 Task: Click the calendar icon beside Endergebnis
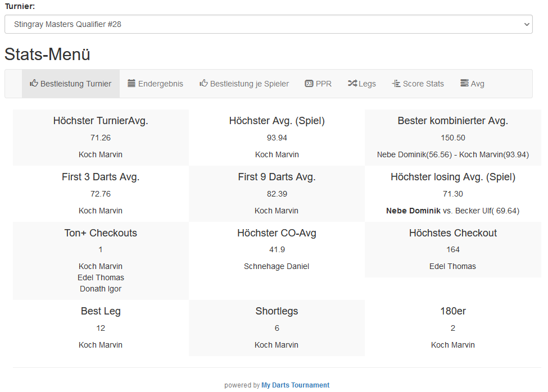(x=132, y=83)
